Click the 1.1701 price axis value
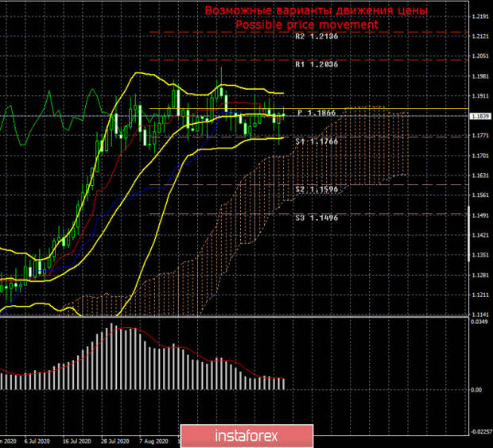The width and height of the screenshot is (493, 448). point(480,156)
